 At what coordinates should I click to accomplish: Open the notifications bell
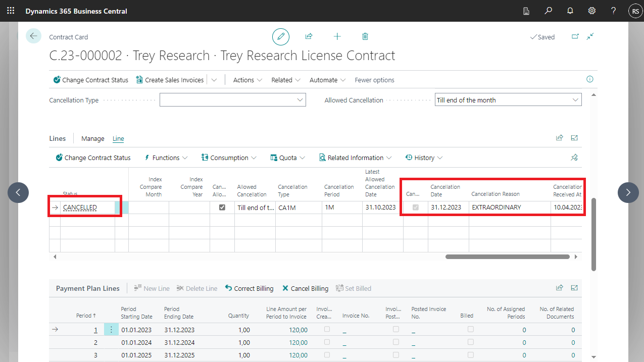pyautogui.click(x=570, y=11)
